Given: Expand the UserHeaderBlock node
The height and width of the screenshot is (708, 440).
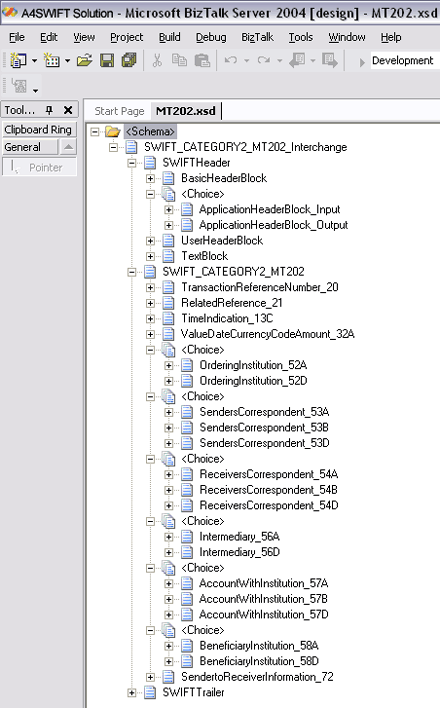Looking at the screenshot, I should pos(150,241).
